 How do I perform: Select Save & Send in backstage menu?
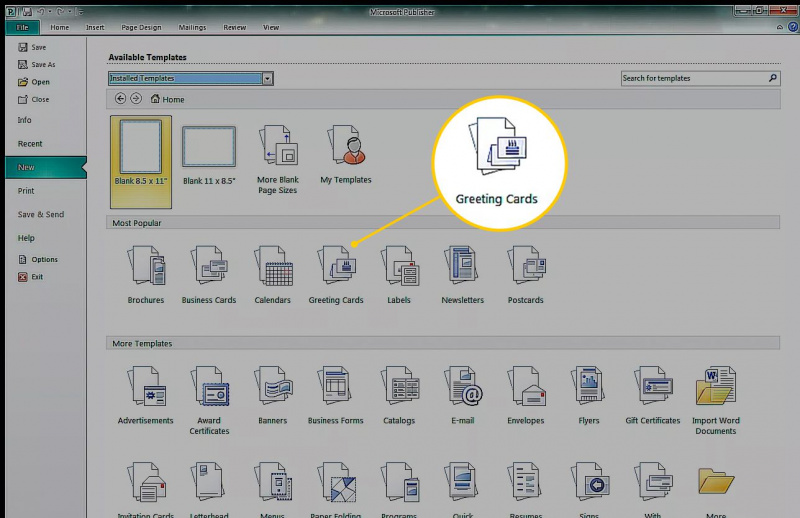click(41, 214)
